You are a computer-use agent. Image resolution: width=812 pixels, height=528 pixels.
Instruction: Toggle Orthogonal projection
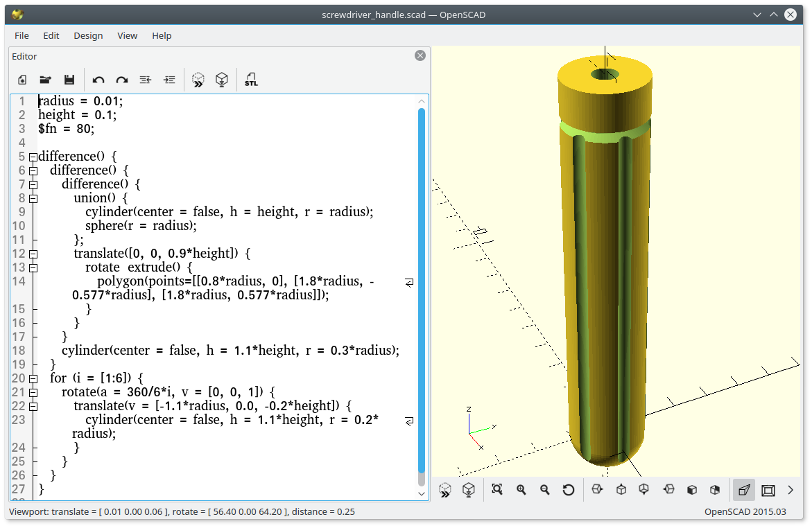pyautogui.click(x=768, y=490)
